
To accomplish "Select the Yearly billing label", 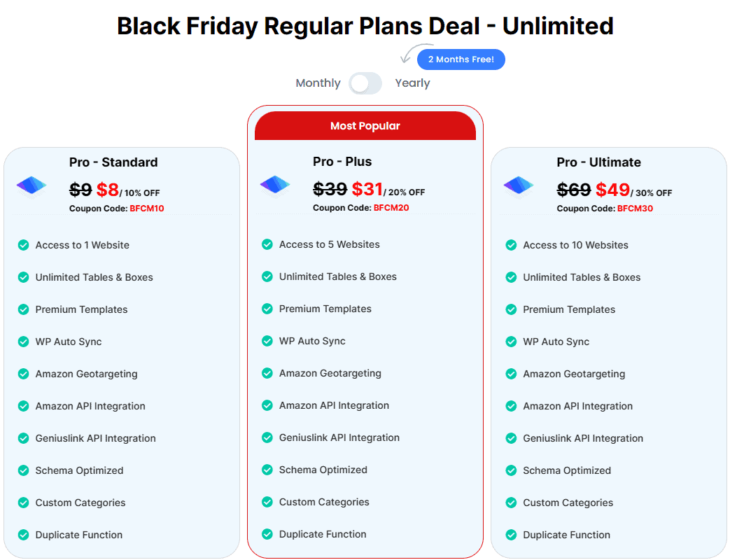I will click(x=412, y=83).
